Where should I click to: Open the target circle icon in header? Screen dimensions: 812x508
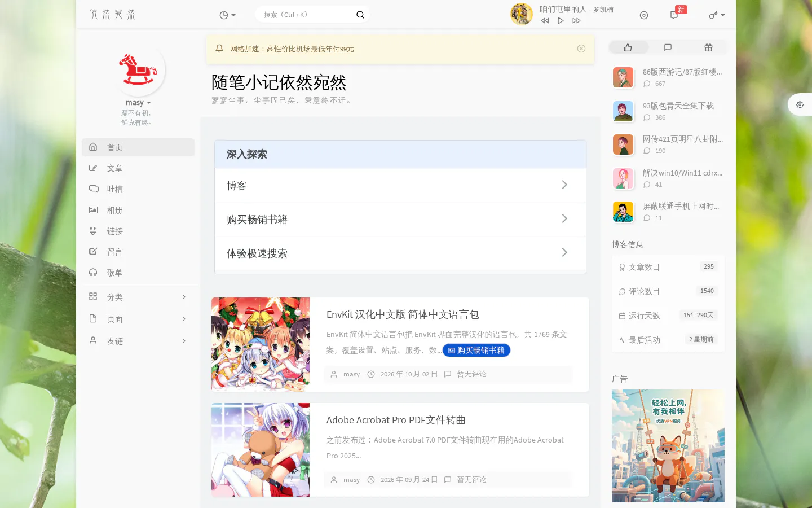click(644, 15)
